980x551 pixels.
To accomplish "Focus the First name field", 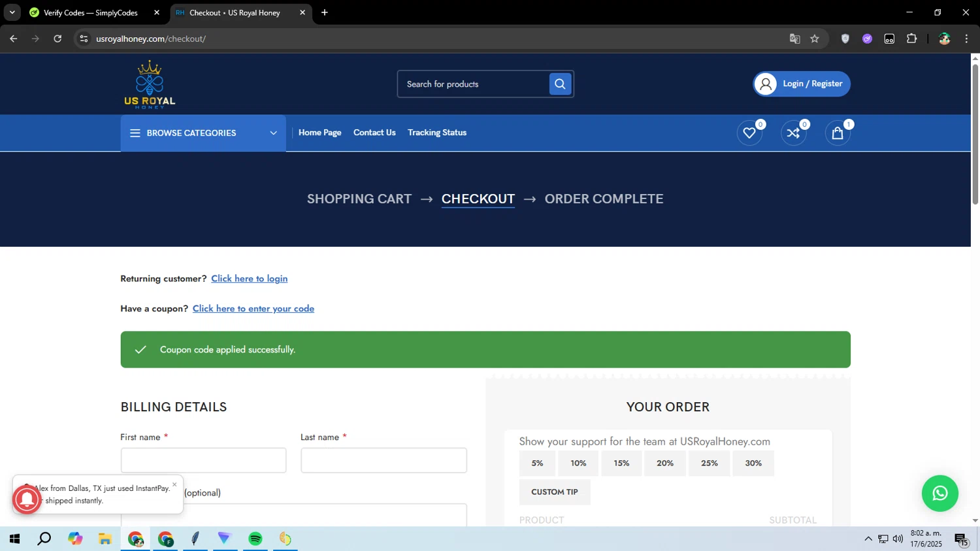I will 203,460.
